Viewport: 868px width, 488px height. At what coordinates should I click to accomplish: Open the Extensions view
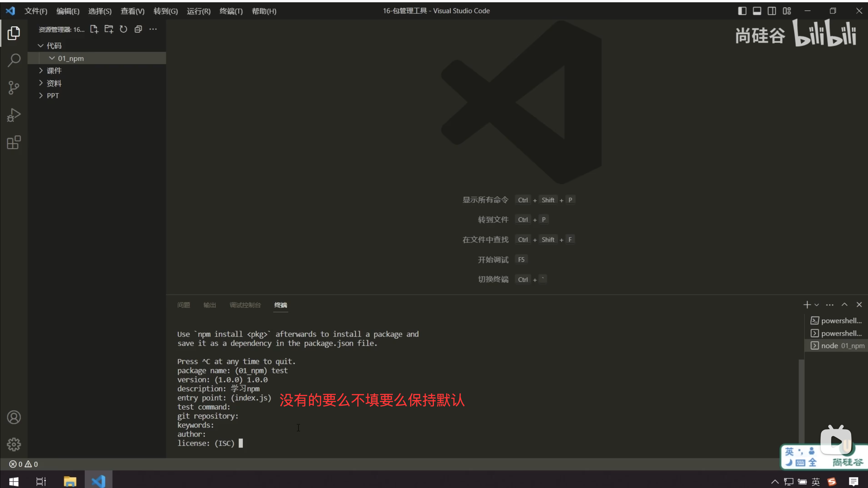coord(14,142)
